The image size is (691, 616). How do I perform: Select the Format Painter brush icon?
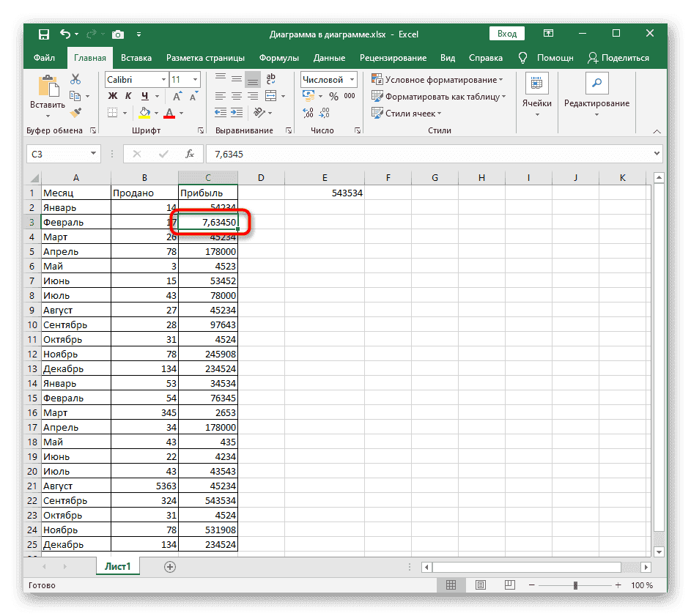(x=75, y=112)
